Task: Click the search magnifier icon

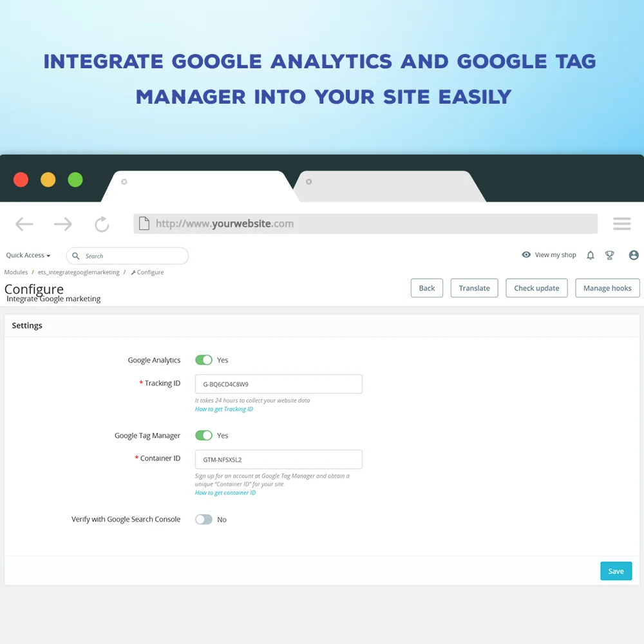Action: coord(76,256)
